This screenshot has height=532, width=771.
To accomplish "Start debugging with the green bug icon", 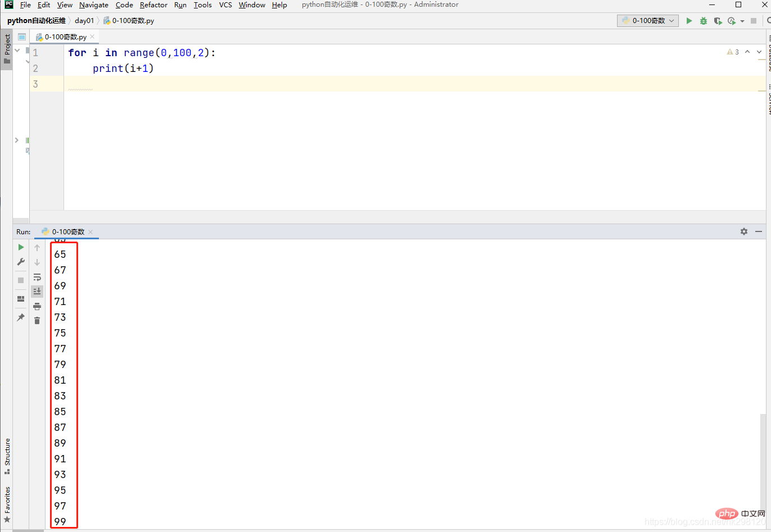I will pyautogui.click(x=704, y=21).
